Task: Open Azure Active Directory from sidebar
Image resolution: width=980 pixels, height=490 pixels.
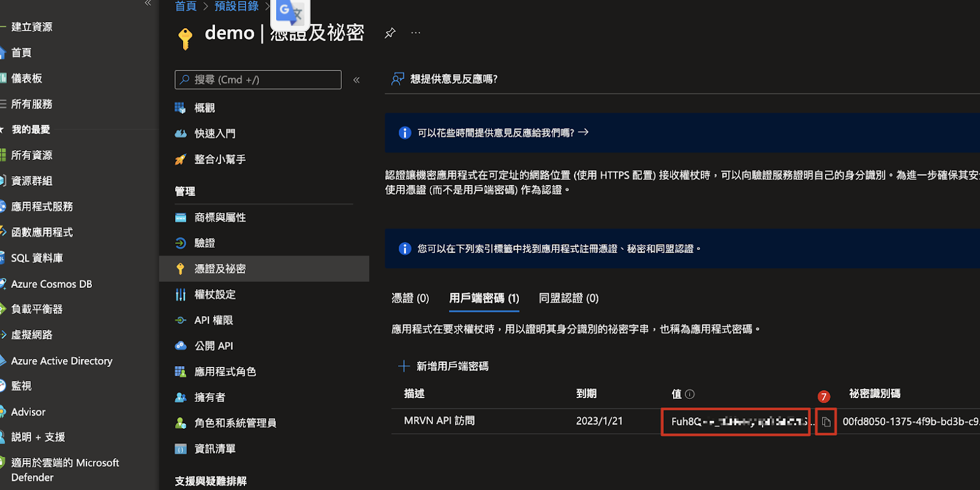Action: pos(61,361)
